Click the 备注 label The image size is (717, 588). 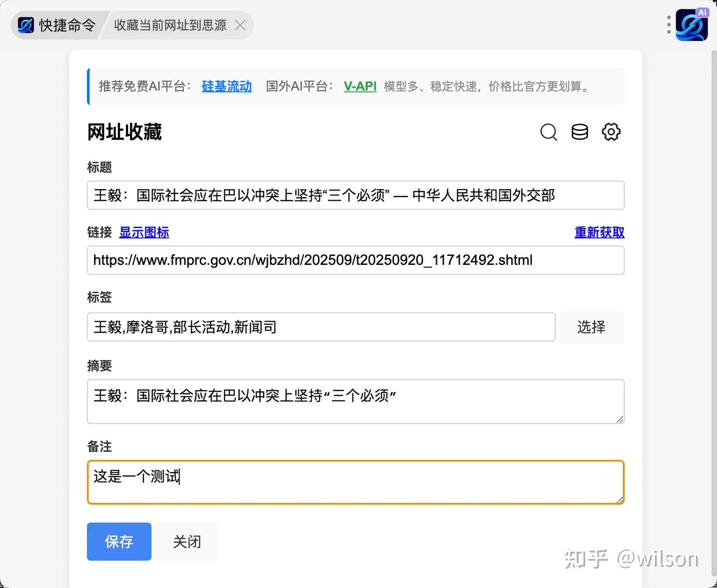tap(100, 447)
